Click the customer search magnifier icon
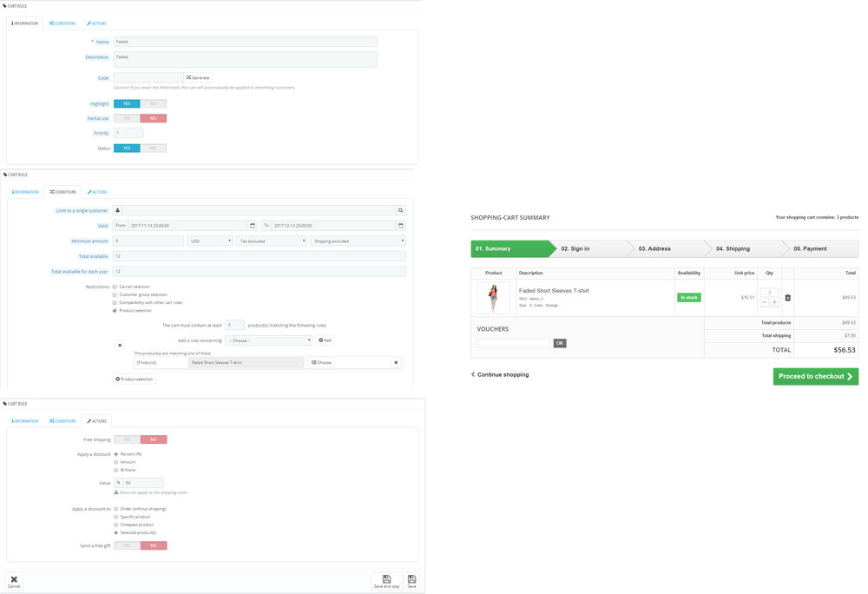 coord(401,210)
